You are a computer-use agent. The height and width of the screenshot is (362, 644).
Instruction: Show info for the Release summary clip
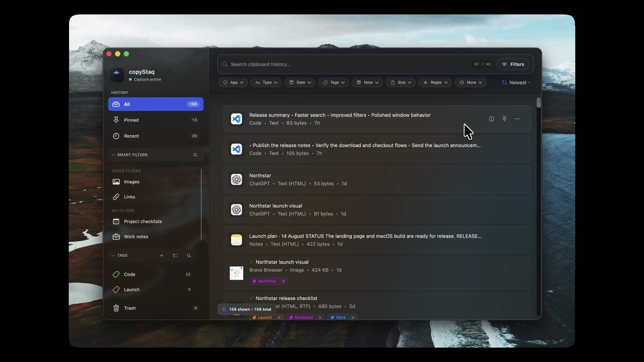coord(492,119)
